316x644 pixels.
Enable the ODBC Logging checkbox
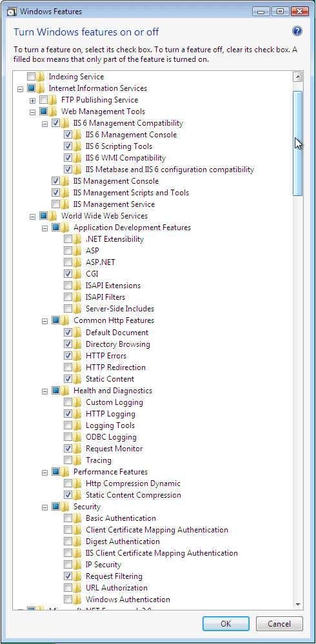(68, 437)
